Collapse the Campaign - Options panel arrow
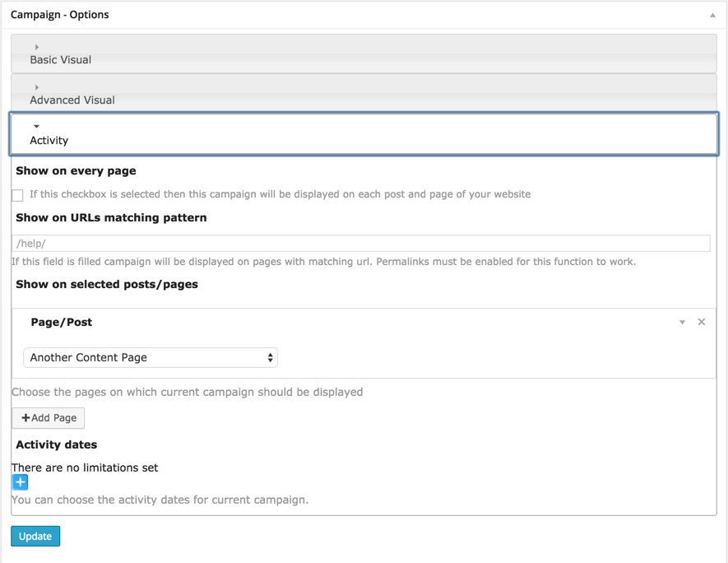 coord(712,15)
